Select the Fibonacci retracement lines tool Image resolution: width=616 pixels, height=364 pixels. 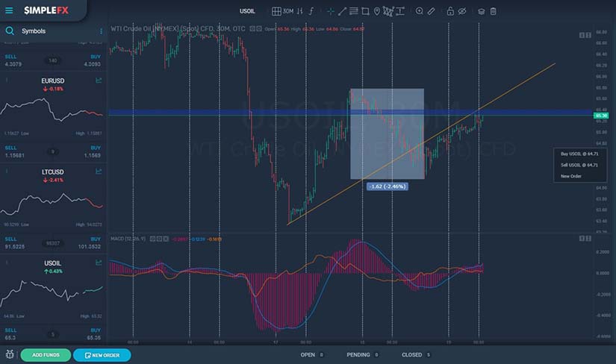354,11
